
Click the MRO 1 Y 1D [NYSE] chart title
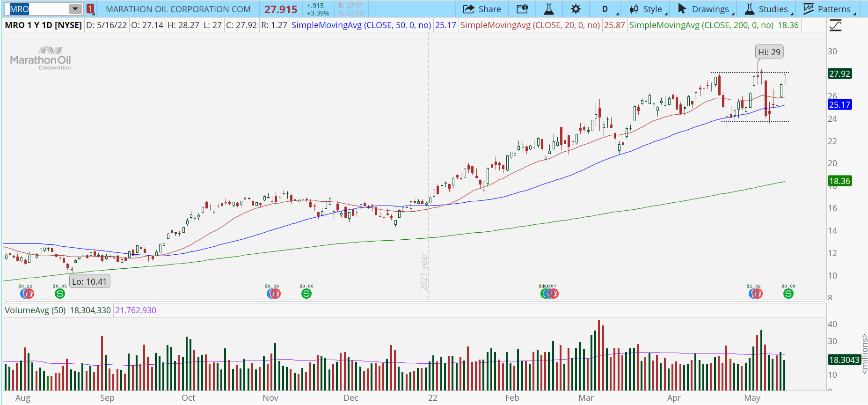point(44,25)
